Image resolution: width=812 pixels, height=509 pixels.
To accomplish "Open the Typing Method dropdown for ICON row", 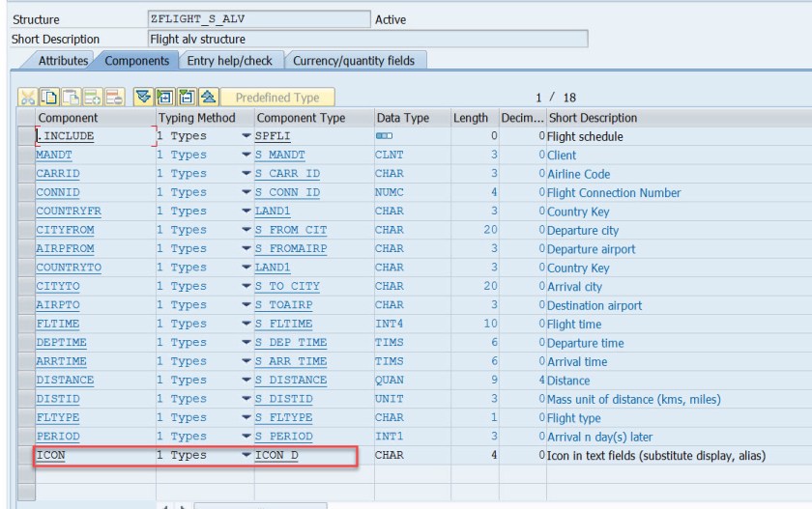I will click(246, 455).
